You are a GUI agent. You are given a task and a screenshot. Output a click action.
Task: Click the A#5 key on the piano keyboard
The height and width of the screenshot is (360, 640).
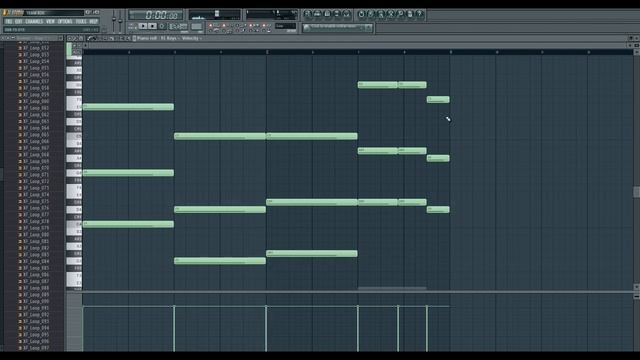tap(74, 63)
